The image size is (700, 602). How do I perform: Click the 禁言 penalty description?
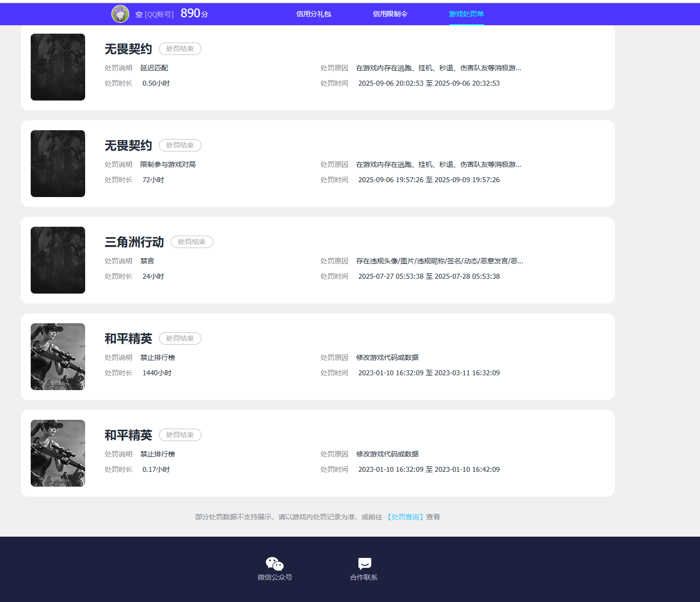(147, 261)
